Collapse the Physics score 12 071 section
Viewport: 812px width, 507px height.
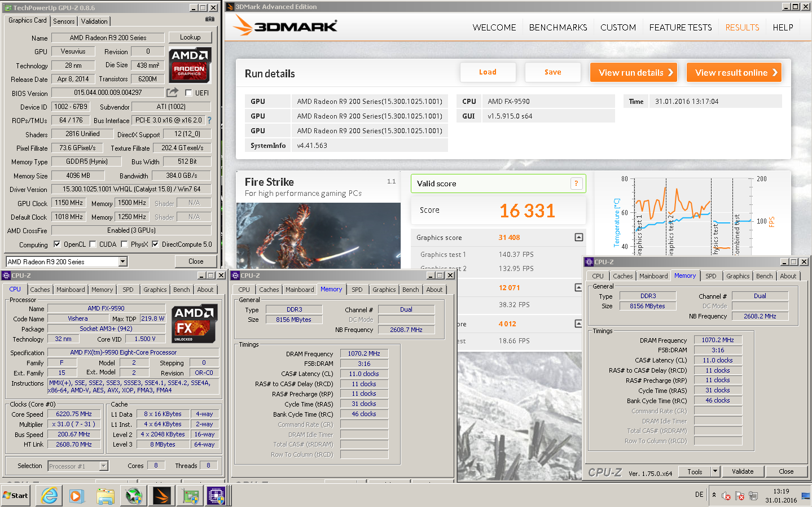[x=578, y=287]
